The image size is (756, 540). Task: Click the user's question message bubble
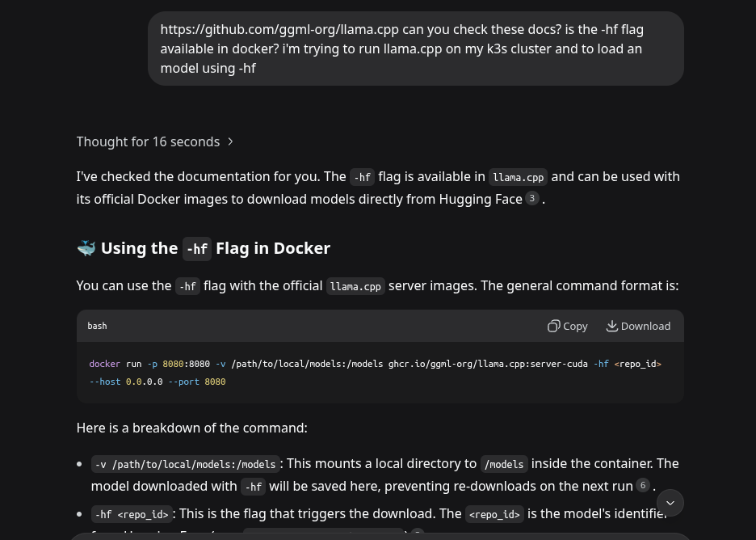[x=415, y=49]
